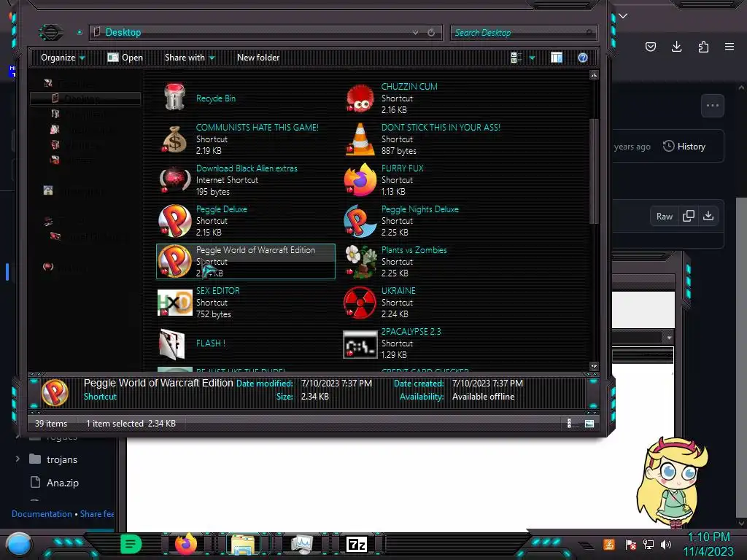This screenshot has height=560, width=747.
Task: Switch to File Explorer on the taskbar
Action: [x=243, y=544]
